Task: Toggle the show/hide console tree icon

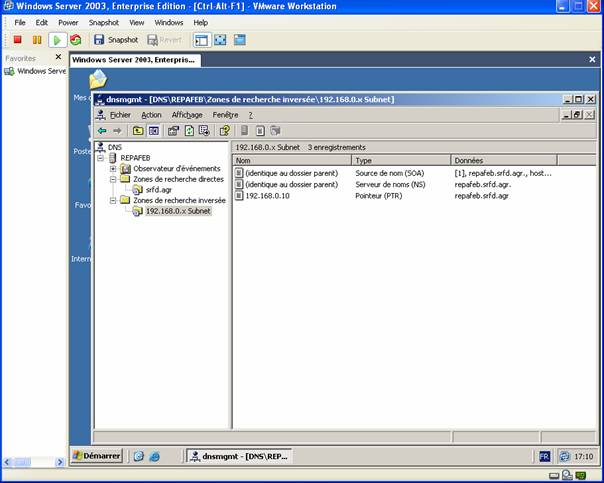Action: click(x=154, y=131)
